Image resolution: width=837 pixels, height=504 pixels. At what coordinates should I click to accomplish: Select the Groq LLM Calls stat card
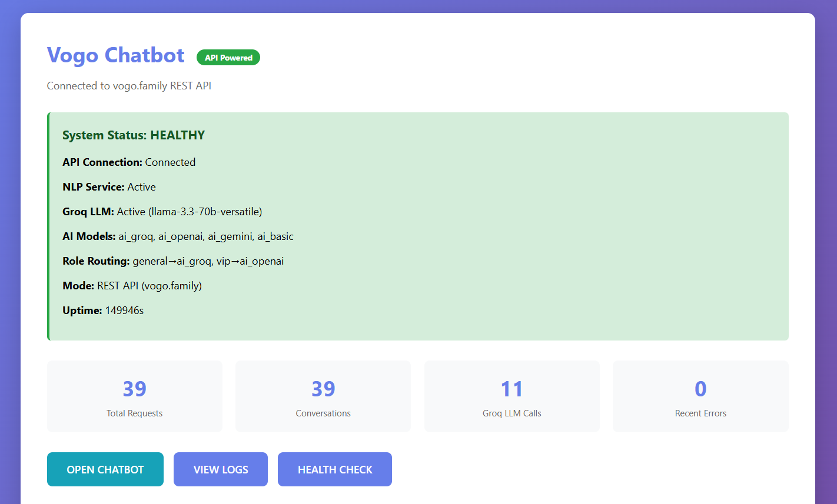click(x=511, y=396)
